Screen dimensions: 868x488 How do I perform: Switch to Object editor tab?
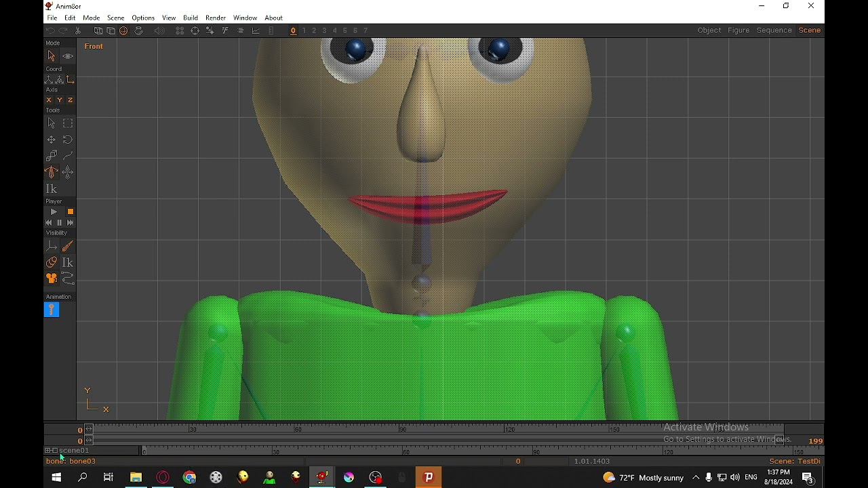pos(709,30)
